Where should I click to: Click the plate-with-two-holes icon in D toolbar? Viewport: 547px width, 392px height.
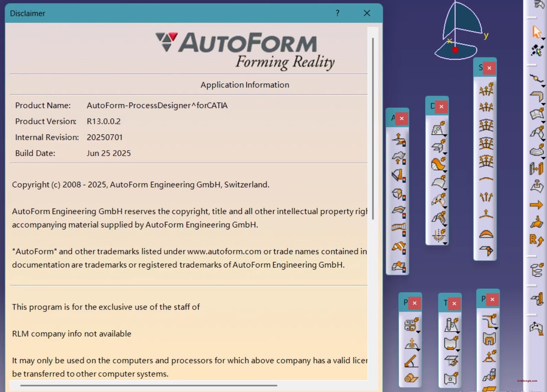(438, 128)
